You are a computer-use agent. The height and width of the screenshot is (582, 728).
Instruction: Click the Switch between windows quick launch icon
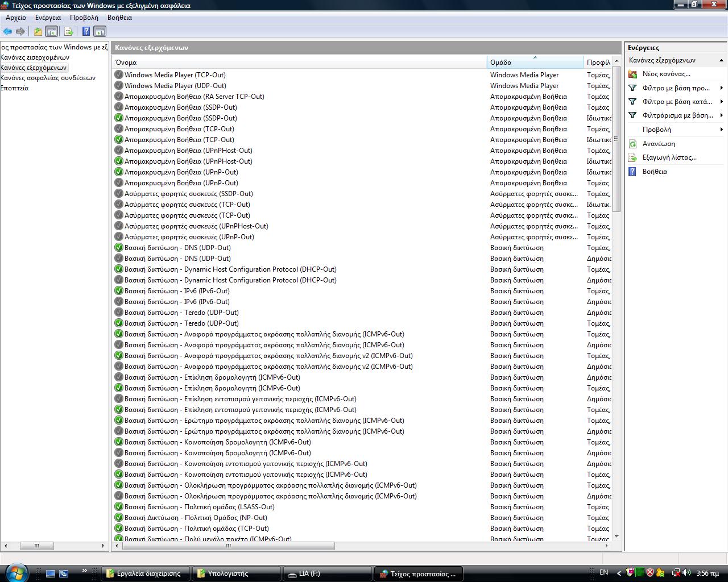tap(64, 573)
